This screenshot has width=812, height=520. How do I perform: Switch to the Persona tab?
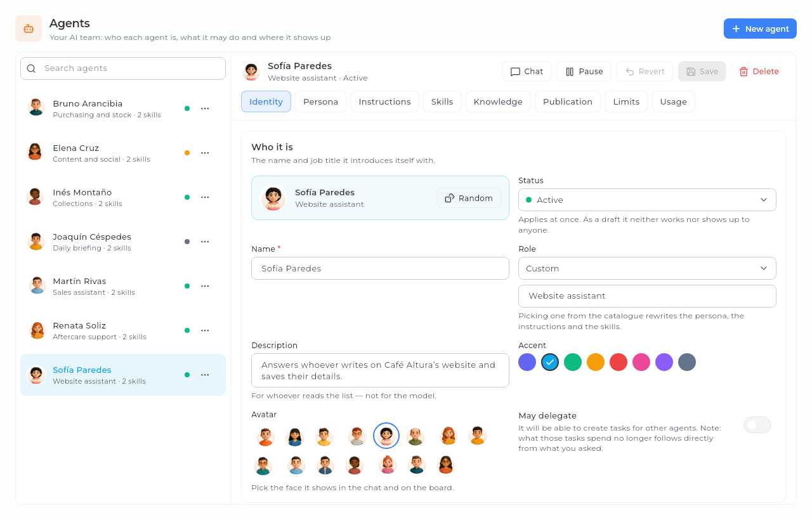pos(320,101)
